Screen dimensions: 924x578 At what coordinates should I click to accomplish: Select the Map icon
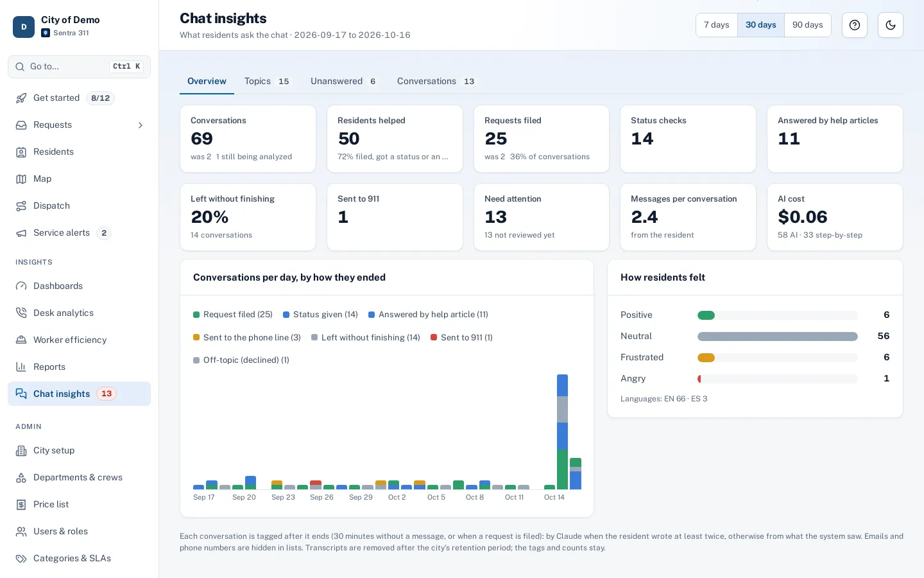[x=21, y=179]
